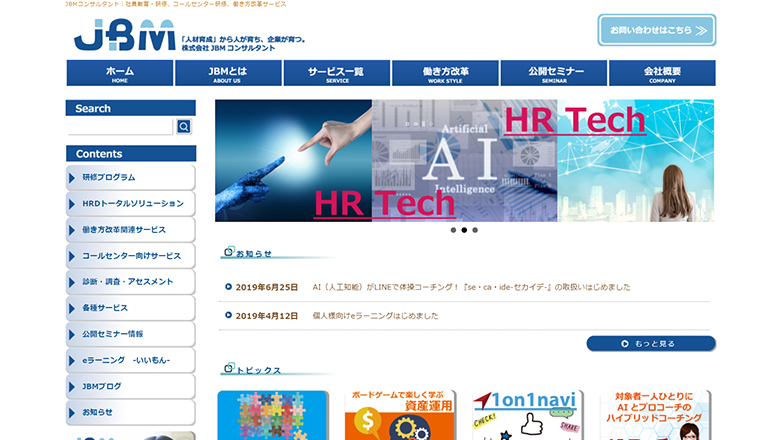Image resolution: width=780 pixels, height=440 pixels.
Task: Open the サービス一覧 navigation tab
Action: tap(336, 73)
